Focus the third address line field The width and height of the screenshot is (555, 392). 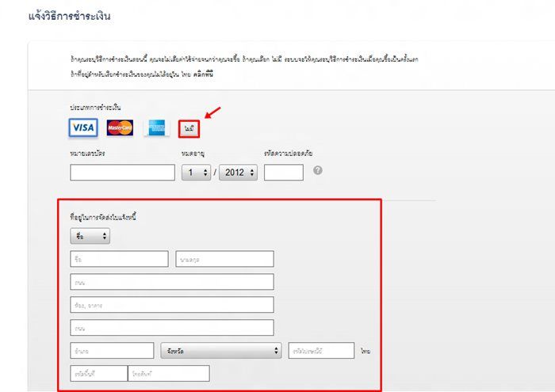(172, 328)
